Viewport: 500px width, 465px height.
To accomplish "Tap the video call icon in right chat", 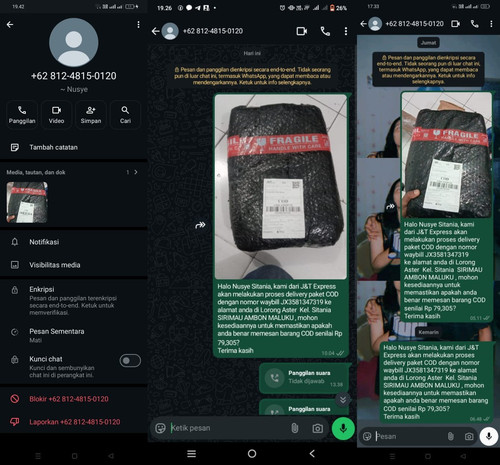I will (x=455, y=24).
